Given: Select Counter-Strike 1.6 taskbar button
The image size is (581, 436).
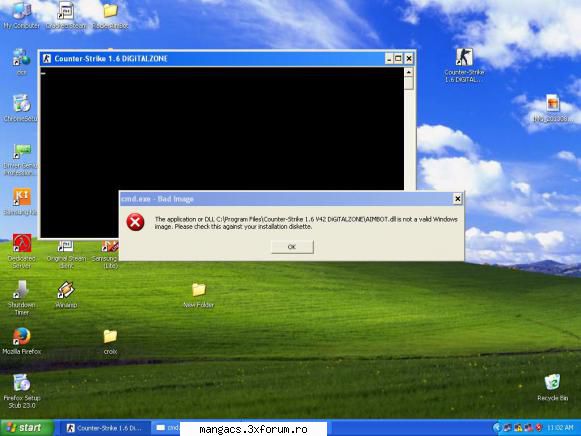Looking at the screenshot, I should (x=104, y=428).
